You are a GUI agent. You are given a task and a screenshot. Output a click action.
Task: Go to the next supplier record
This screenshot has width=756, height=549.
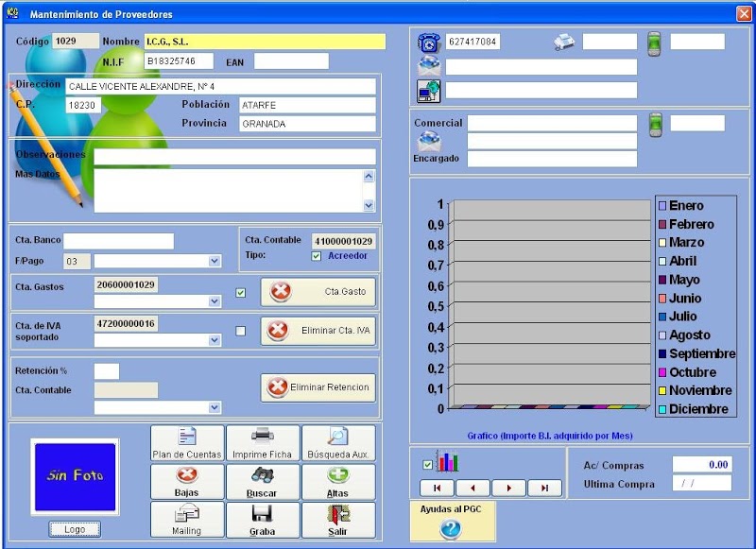(x=508, y=488)
